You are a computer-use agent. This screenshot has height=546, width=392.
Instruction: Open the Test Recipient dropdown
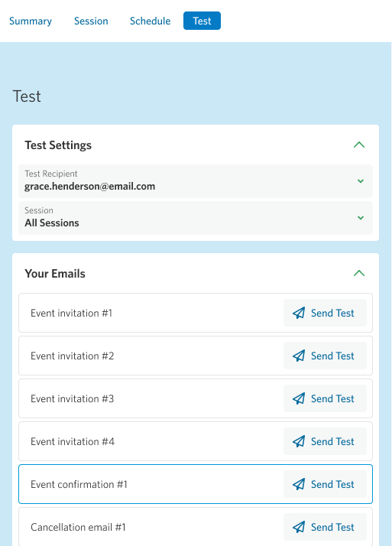tap(196, 181)
